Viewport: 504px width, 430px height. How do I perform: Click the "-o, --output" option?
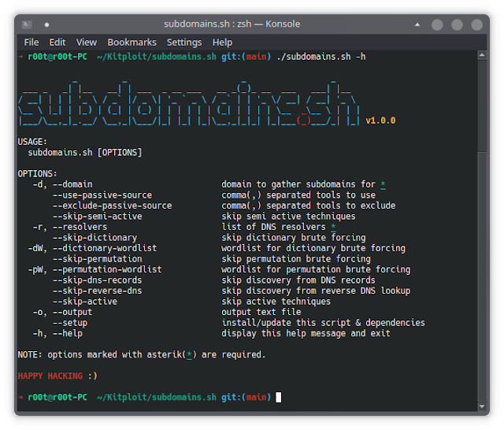(x=62, y=312)
